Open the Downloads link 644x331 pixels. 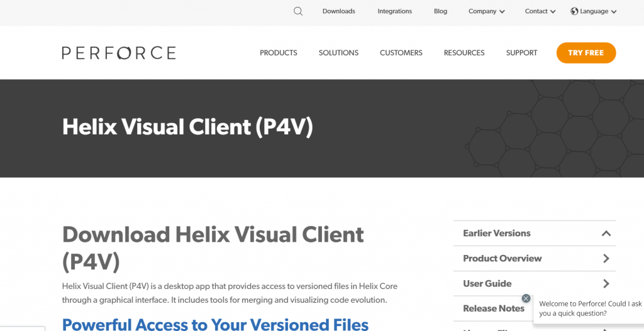[x=339, y=11]
